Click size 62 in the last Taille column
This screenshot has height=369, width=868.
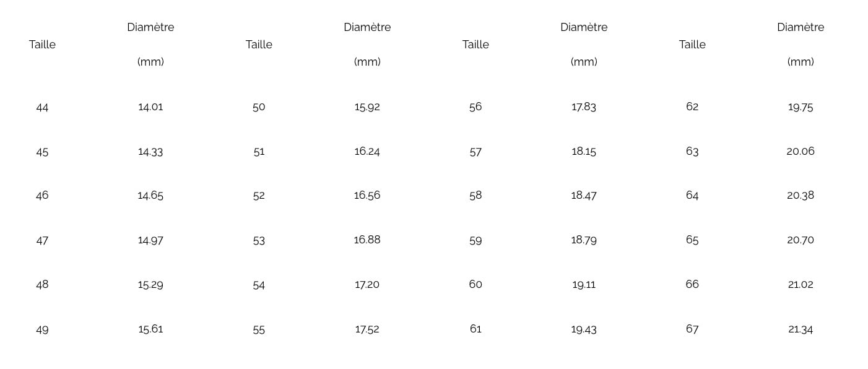(x=692, y=107)
